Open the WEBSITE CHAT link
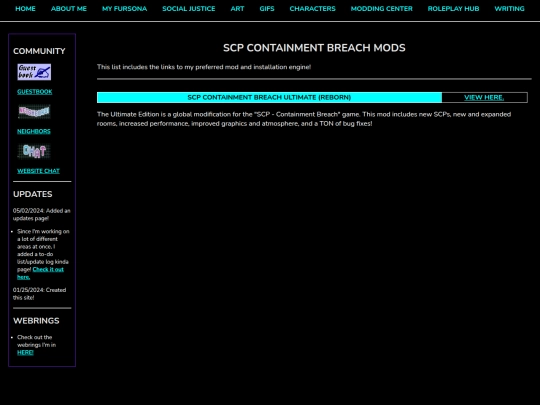The height and width of the screenshot is (405, 540). tap(38, 171)
